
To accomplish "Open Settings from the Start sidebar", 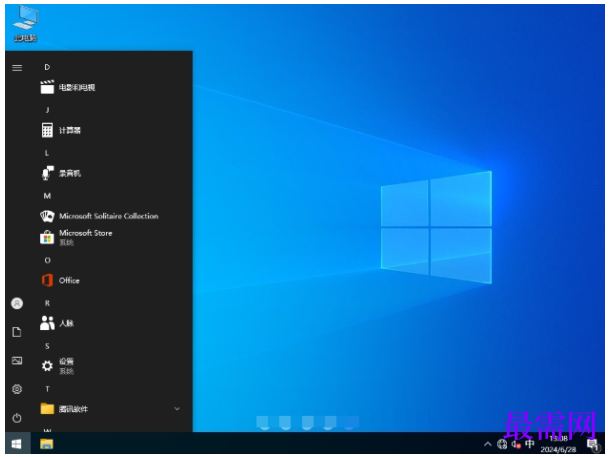I will click(x=17, y=389).
